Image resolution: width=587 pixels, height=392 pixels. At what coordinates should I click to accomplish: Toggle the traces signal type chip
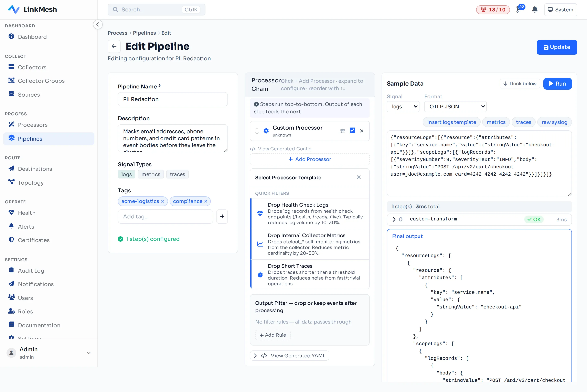pyautogui.click(x=178, y=174)
